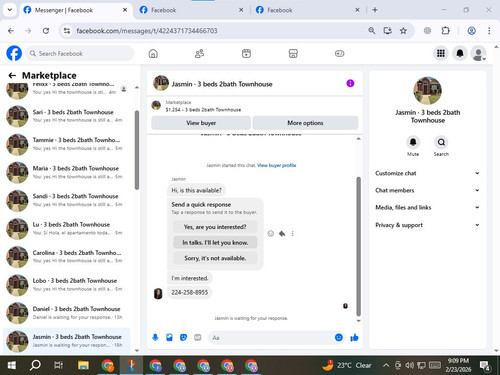Image resolution: width=500 pixels, height=375 pixels.
Task: Click the More options button
Action: coord(305,123)
